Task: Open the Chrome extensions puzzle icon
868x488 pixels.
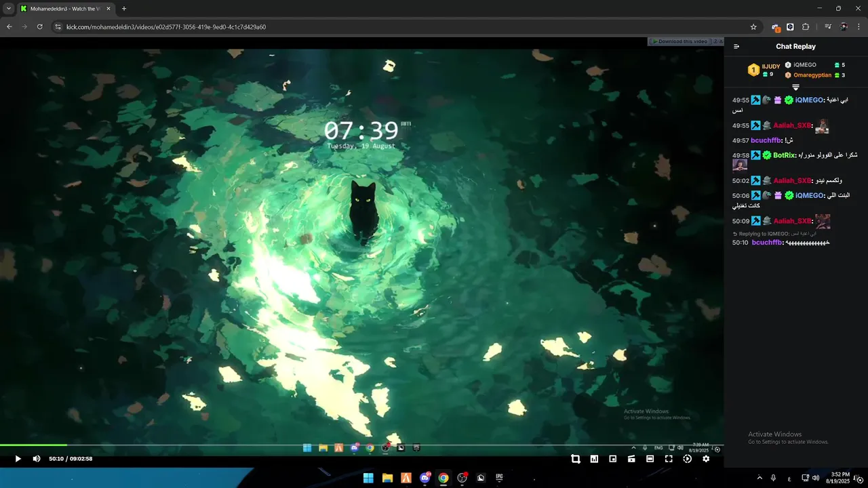Action: tap(806, 27)
